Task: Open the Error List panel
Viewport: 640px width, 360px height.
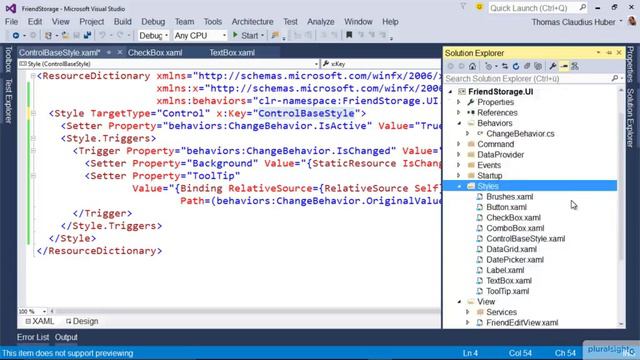Action: (x=33, y=337)
